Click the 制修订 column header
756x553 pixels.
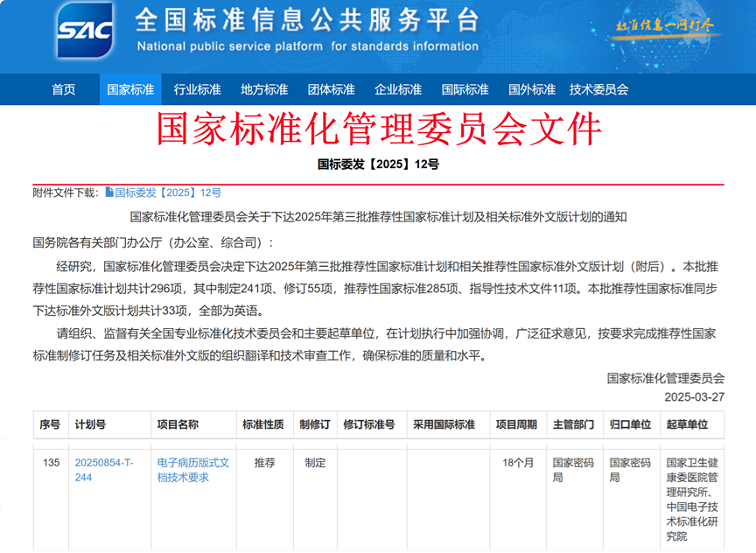(x=315, y=424)
